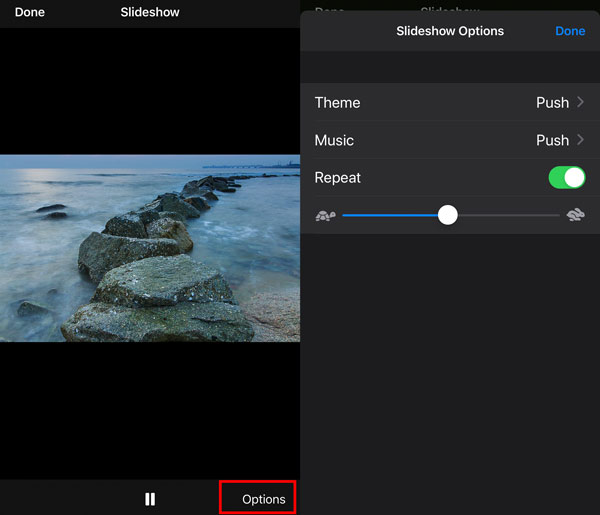Screen dimensions: 600x515
Task: Click the Repeat label text
Action: click(x=338, y=178)
